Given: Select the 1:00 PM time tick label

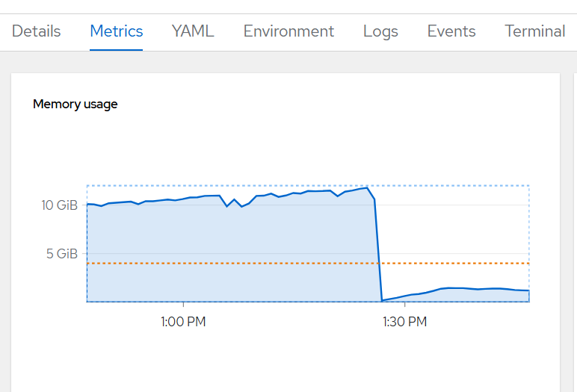Looking at the screenshot, I should 183,322.
